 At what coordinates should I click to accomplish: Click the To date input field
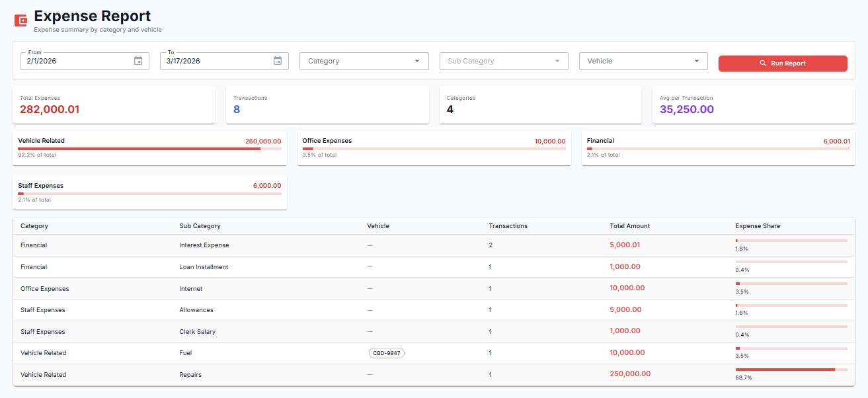pos(212,60)
